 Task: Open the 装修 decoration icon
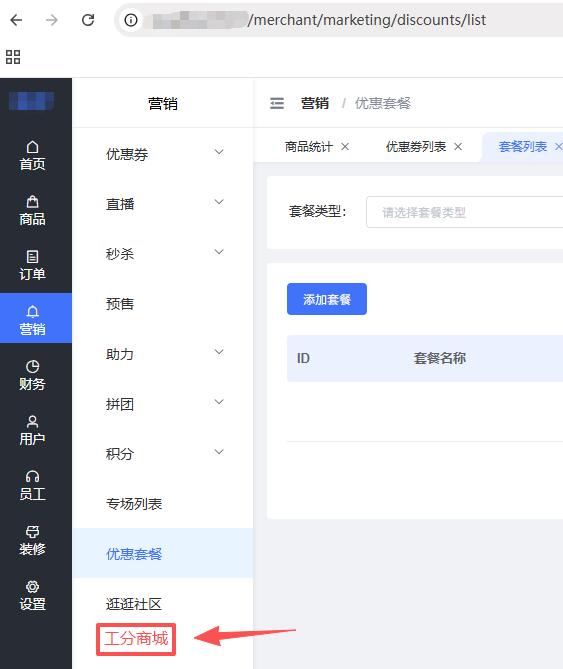[x=32, y=532]
